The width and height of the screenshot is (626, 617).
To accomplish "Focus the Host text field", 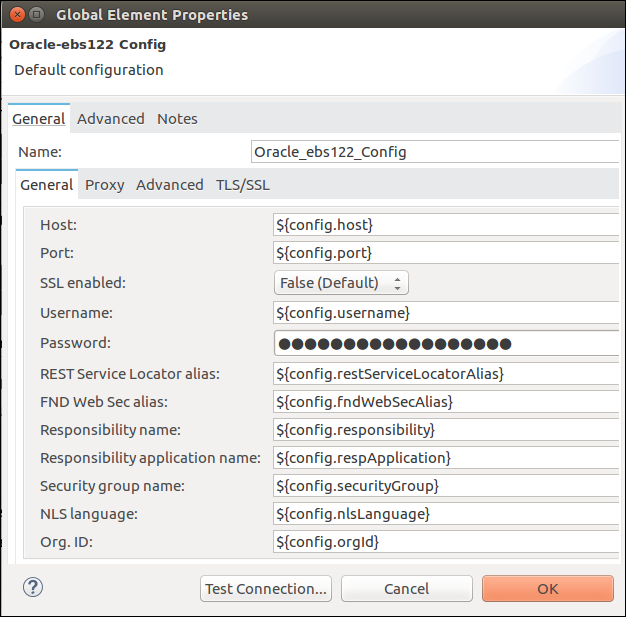I will tap(445, 224).
